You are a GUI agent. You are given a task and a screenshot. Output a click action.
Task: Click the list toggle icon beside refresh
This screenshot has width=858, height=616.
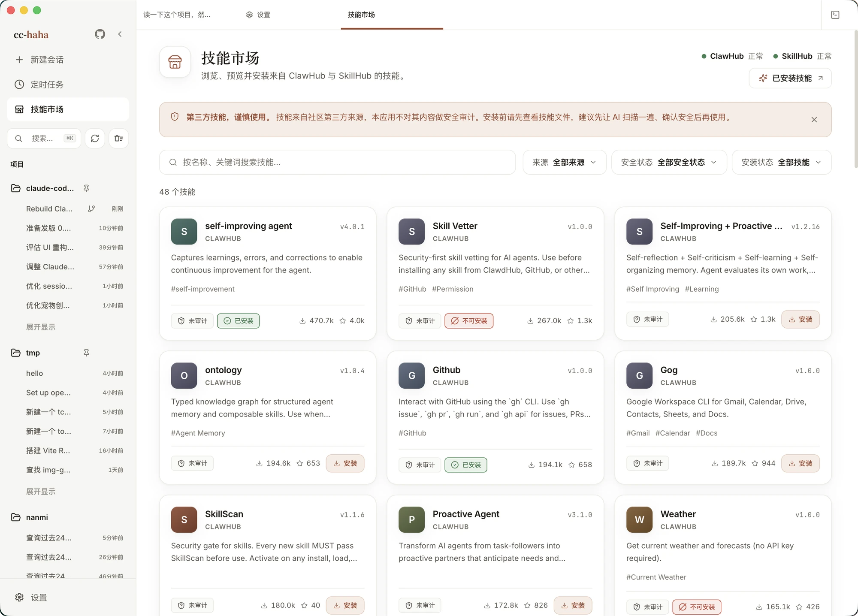click(119, 138)
